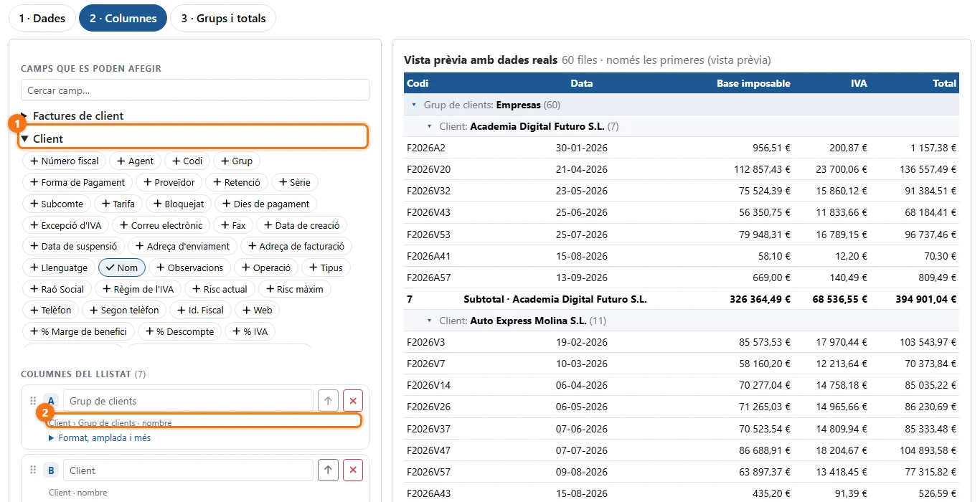Image resolution: width=980 pixels, height=502 pixels.
Task: Add the Dies de pagament field
Action: 265,204
